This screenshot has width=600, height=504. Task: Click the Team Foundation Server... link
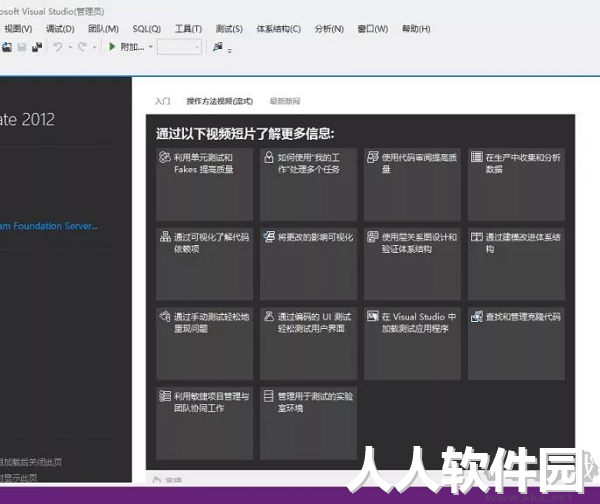coord(49,226)
